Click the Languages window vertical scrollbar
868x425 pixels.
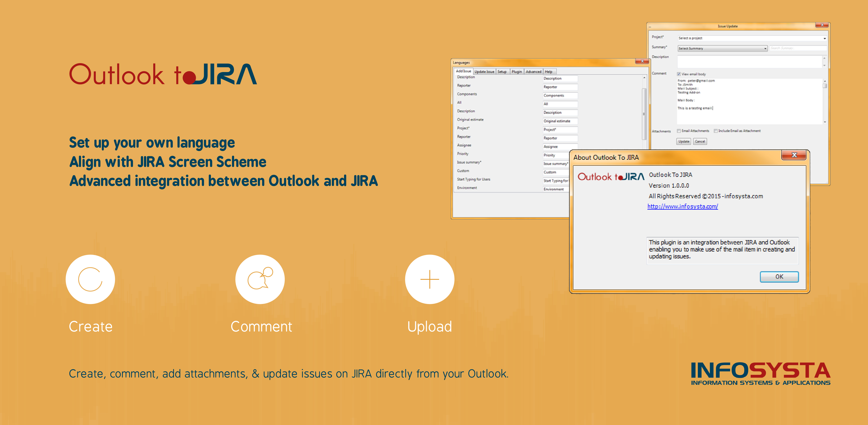(x=644, y=114)
